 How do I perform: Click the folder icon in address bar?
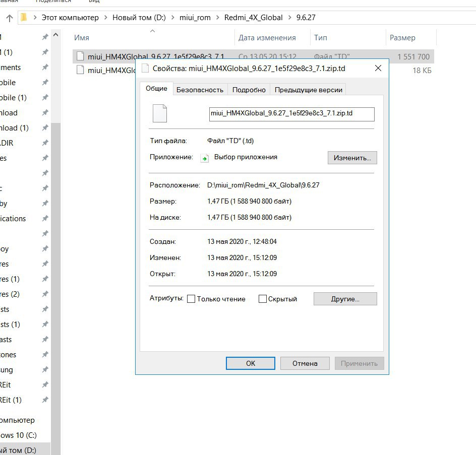click(x=24, y=18)
